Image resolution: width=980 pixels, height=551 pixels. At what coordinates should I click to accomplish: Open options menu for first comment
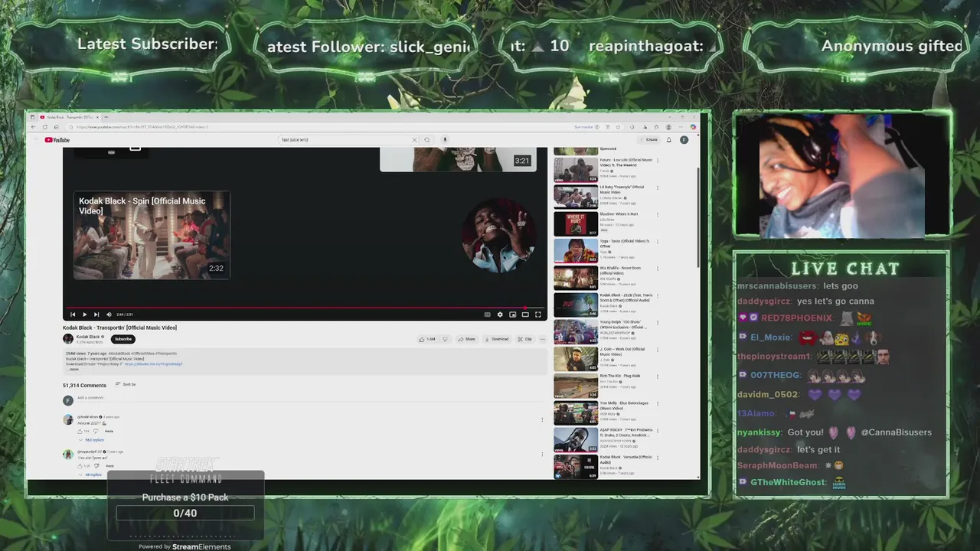click(542, 419)
